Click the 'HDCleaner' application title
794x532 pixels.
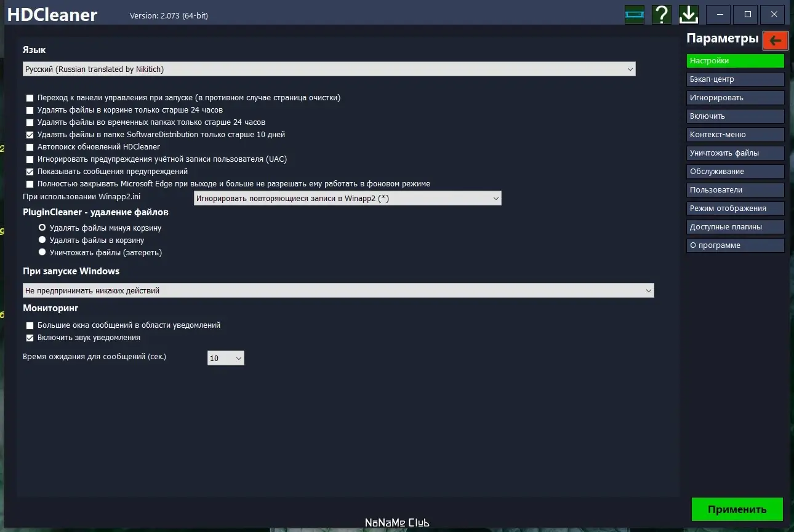click(x=52, y=15)
